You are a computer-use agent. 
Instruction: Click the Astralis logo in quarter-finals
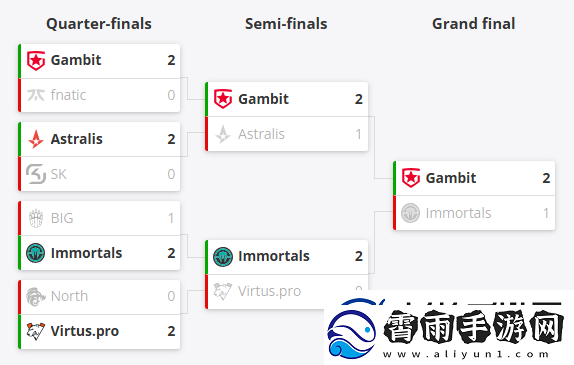click(x=36, y=139)
